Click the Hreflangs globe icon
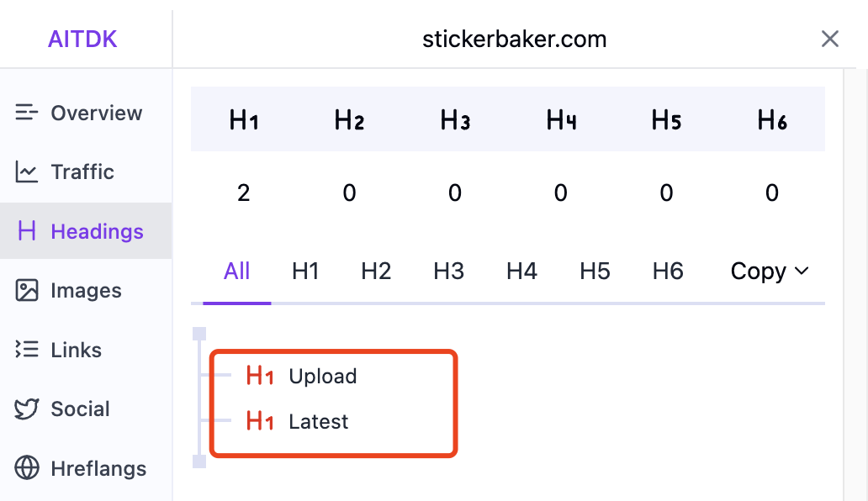868x501 pixels. [x=27, y=468]
